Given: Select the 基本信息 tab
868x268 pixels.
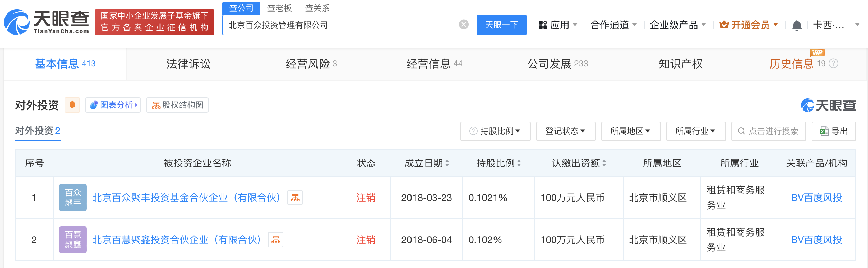Looking at the screenshot, I should pyautogui.click(x=65, y=64).
